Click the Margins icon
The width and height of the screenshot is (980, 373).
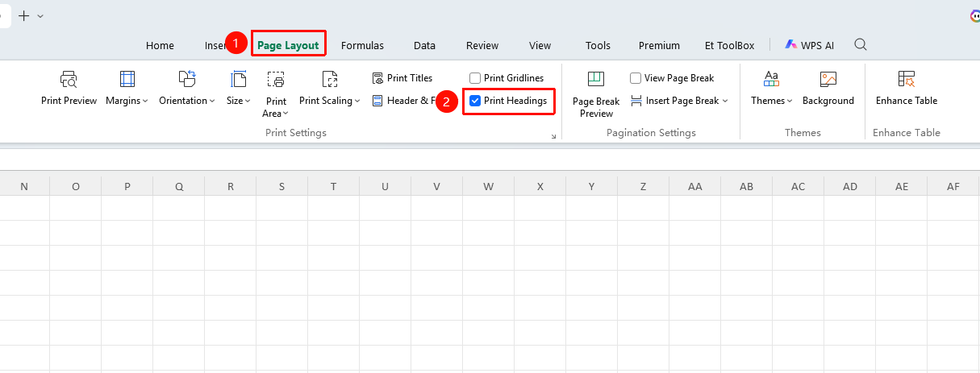click(127, 79)
